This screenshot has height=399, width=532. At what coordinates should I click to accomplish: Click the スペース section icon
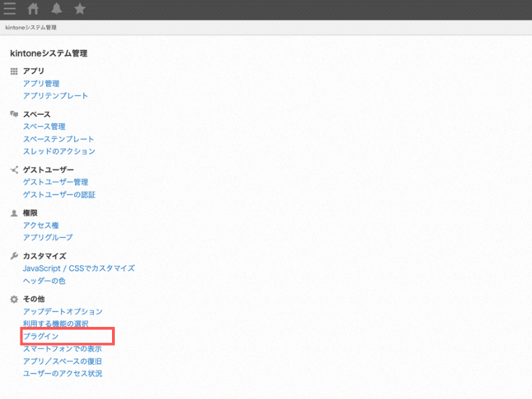(x=14, y=114)
